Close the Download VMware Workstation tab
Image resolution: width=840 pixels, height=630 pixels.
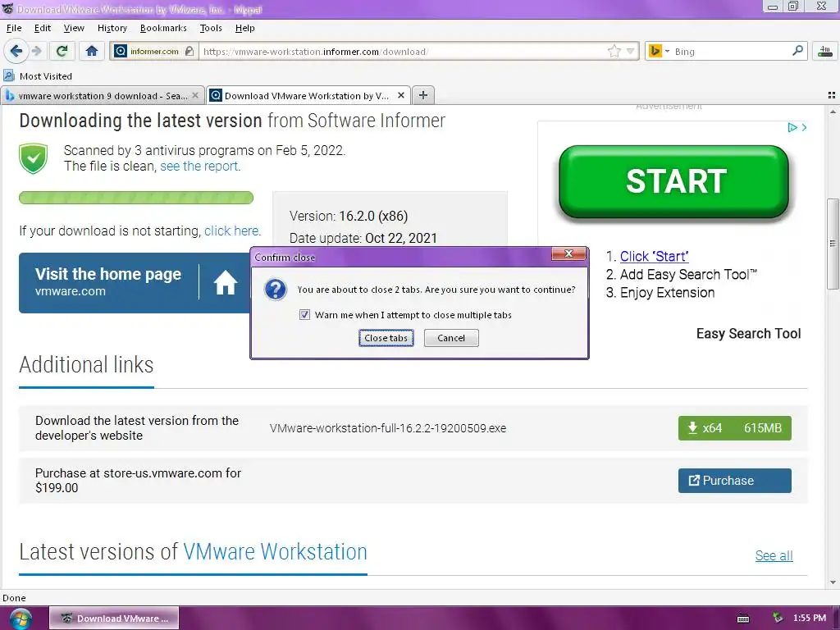click(x=400, y=95)
